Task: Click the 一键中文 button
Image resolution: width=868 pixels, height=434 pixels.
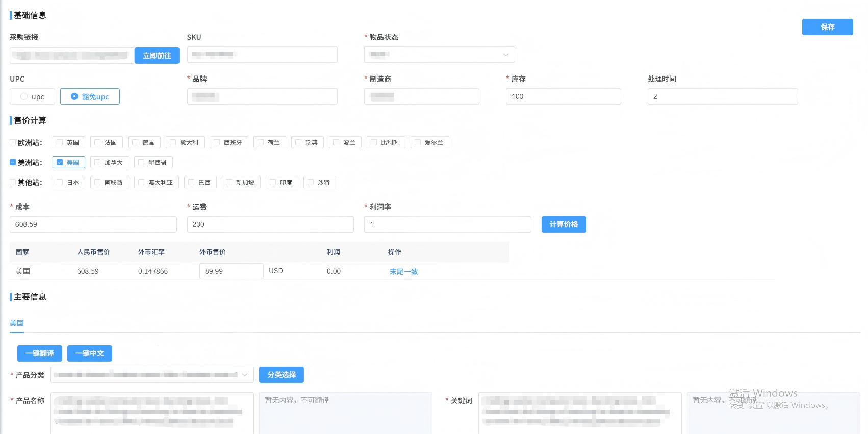Action: (x=90, y=353)
